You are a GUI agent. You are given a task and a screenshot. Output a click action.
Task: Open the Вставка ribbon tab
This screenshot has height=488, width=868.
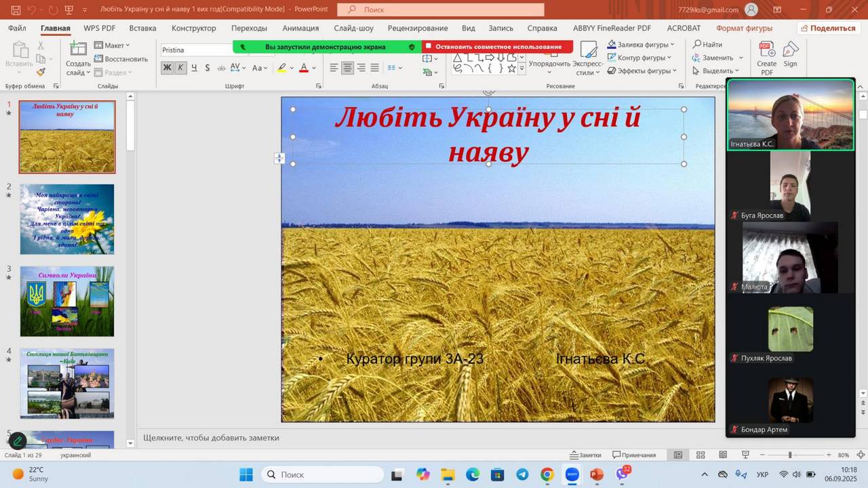point(142,28)
